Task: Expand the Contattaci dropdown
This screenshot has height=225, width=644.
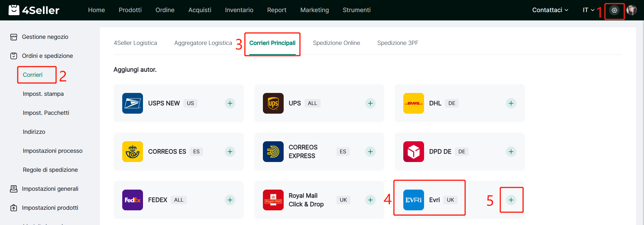Action: [550, 10]
